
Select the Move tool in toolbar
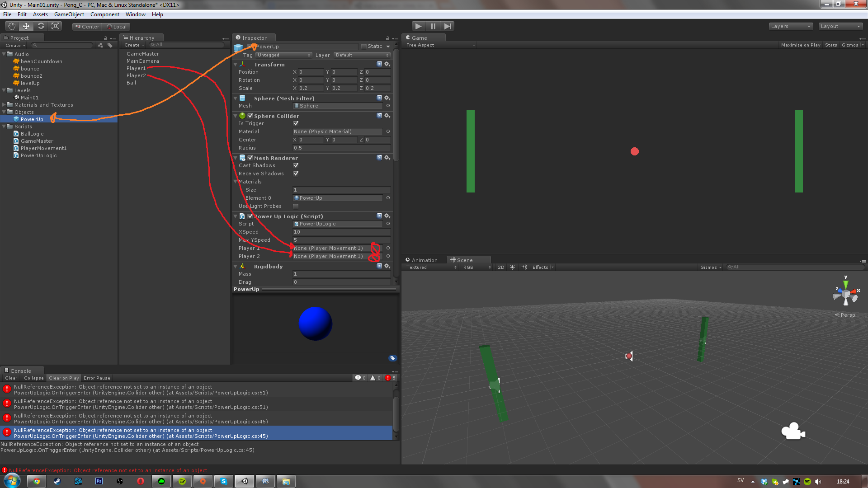click(x=26, y=26)
